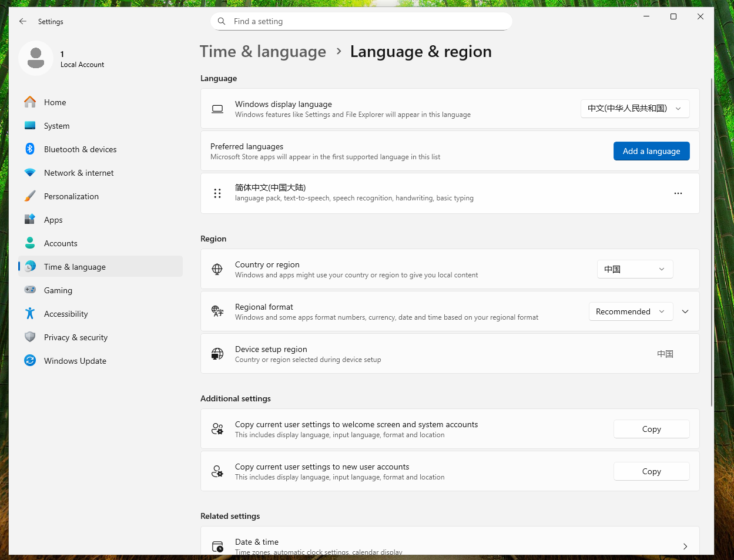Open Bluetooth & devices settings
Image resolution: width=734 pixels, height=560 pixels.
[100, 149]
